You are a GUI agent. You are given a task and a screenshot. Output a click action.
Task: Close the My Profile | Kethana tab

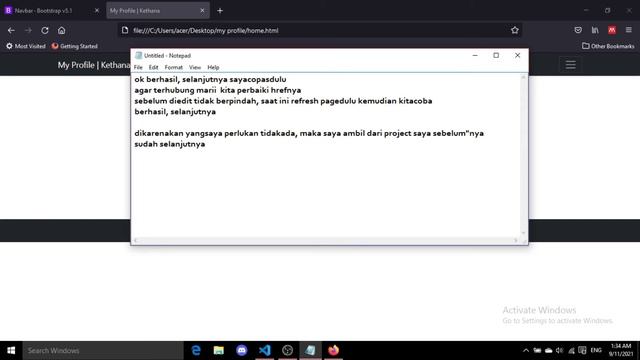tap(202, 11)
